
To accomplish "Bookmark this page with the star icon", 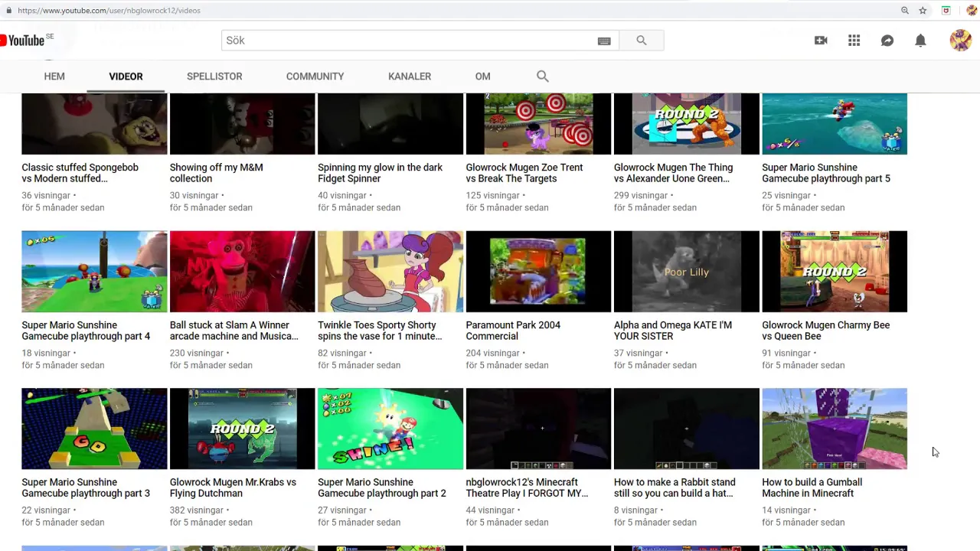I will pyautogui.click(x=923, y=11).
